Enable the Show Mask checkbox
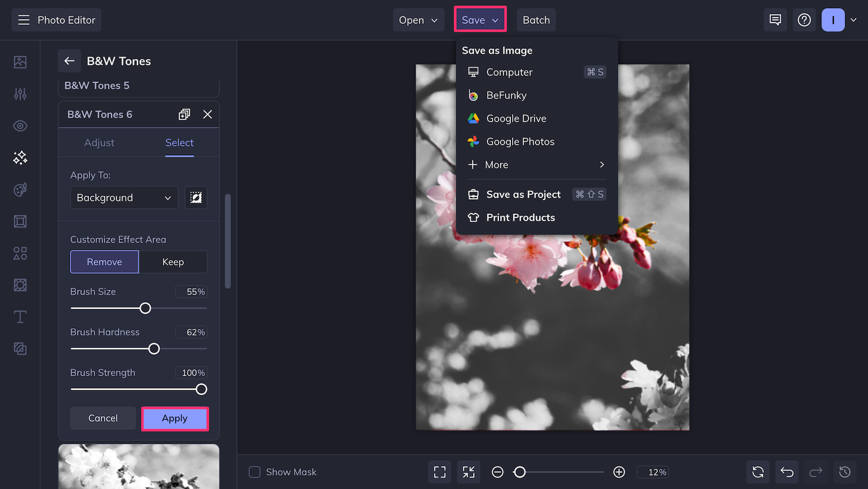 (254, 472)
